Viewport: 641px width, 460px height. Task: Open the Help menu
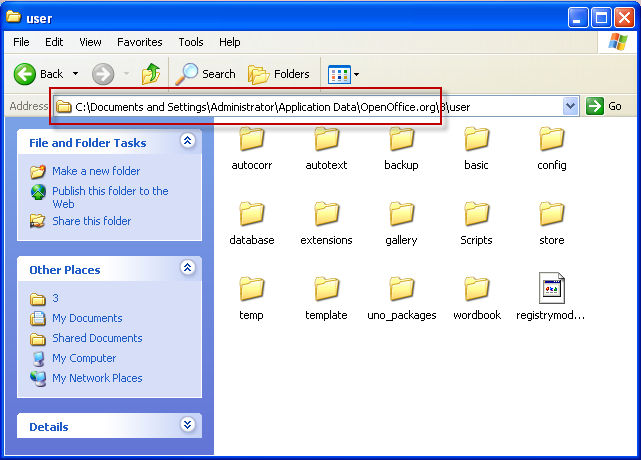pos(230,42)
